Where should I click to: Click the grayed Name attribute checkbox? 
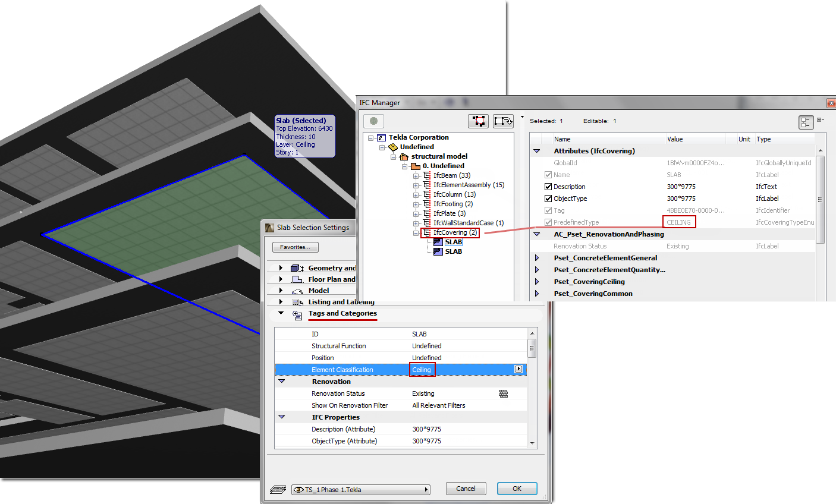548,175
